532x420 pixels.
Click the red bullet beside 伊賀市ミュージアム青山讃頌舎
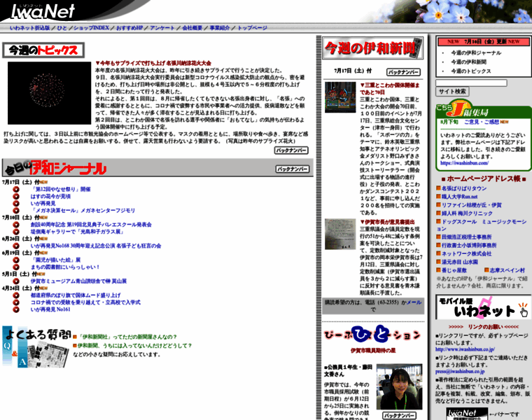(x=16, y=281)
